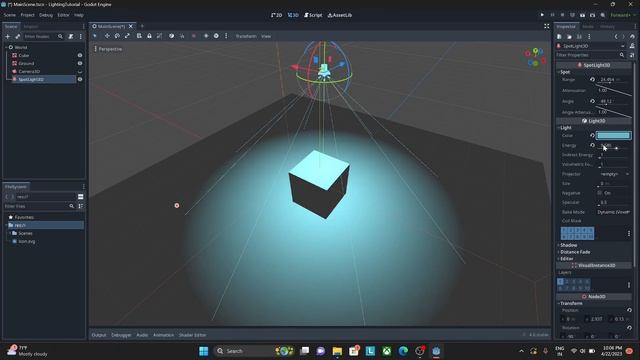This screenshot has width=640, height=360.
Task: Toggle visibility of the SpotLight3D node
Action: (x=80, y=79)
